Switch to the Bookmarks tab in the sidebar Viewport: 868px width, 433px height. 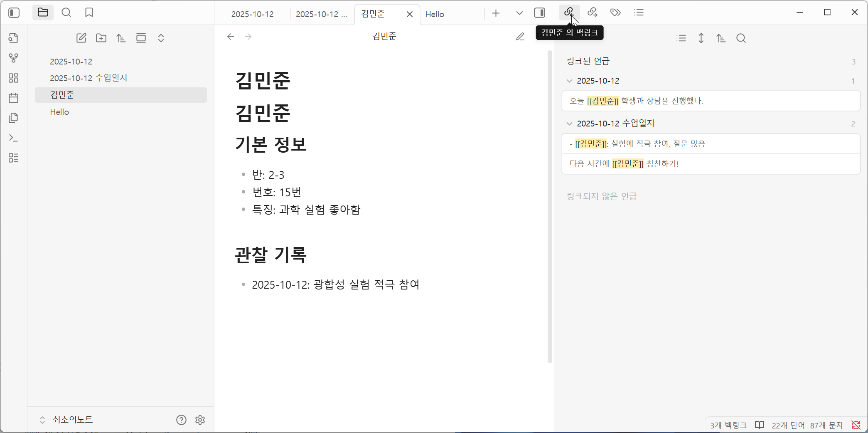(89, 12)
